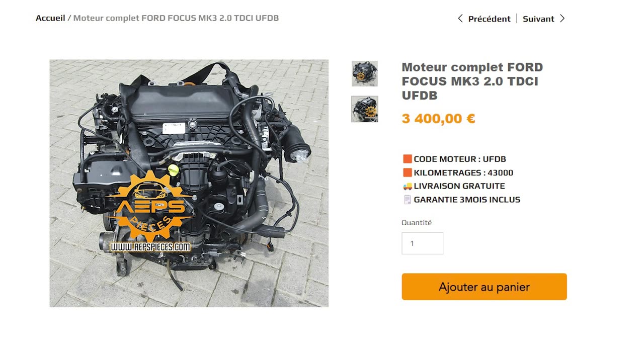This screenshot has height=362, width=644.
Task: Focus the Quantité input field
Action: click(422, 243)
